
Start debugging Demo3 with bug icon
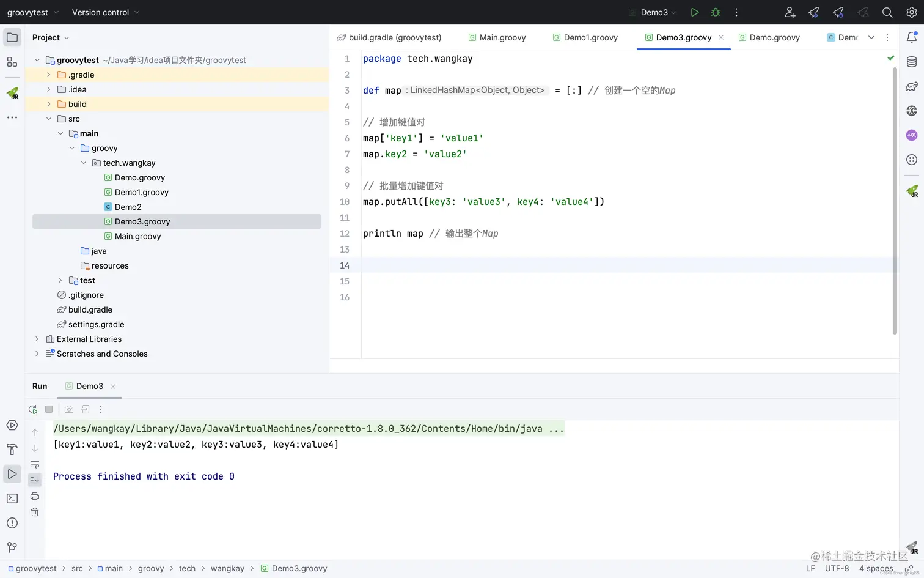tap(716, 12)
